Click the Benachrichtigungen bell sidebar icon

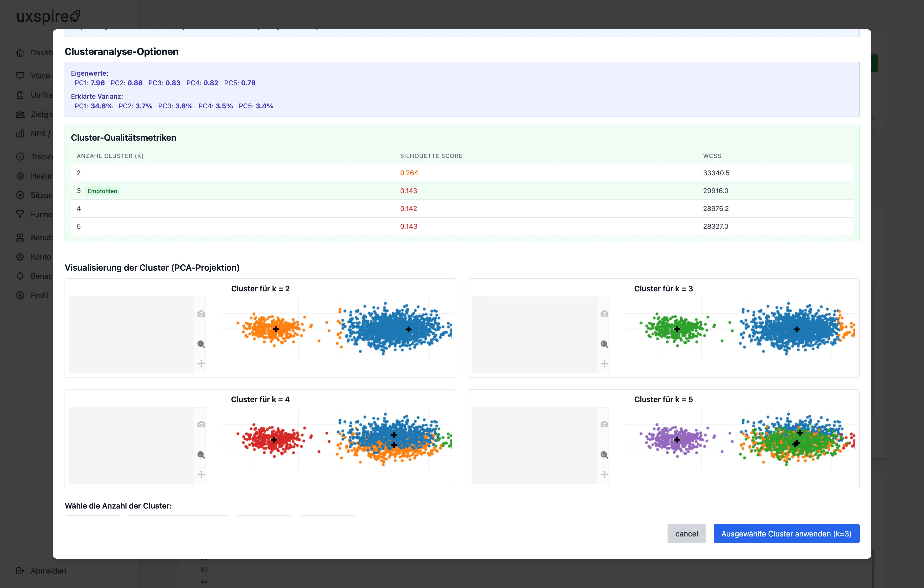(20, 276)
